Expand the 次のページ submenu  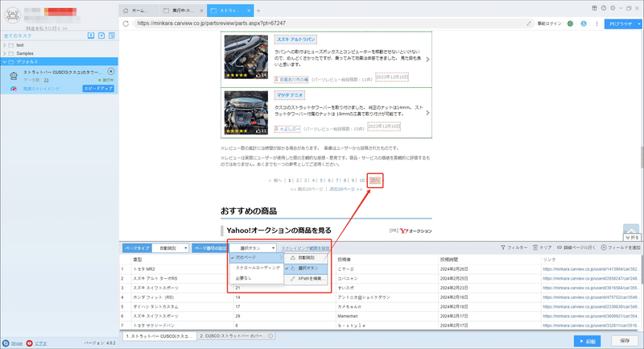click(x=257, y=257)
